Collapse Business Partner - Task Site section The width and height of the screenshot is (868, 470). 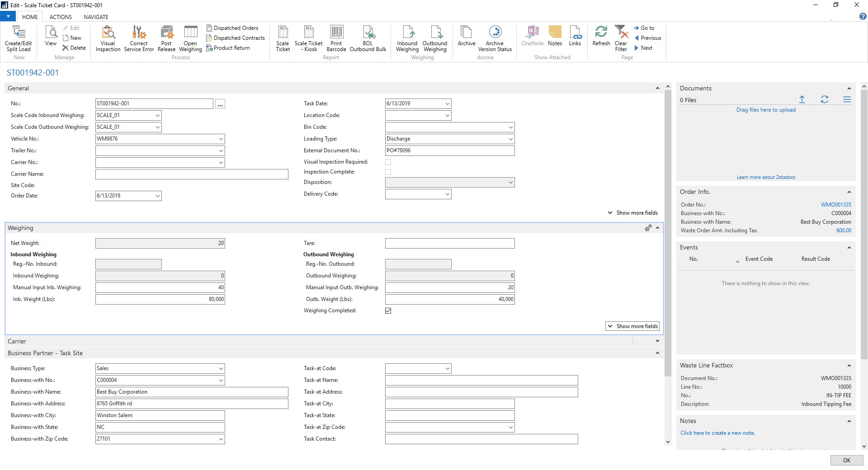[x=657, y=353]
